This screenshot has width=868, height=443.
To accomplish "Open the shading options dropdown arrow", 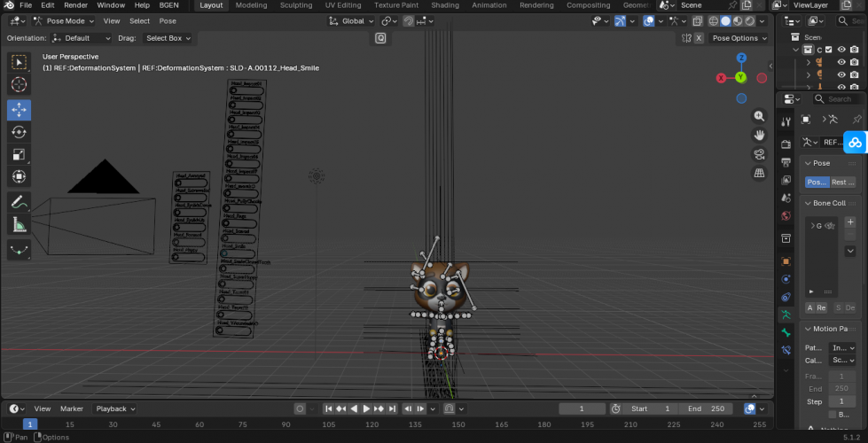I will coord(762,21).
